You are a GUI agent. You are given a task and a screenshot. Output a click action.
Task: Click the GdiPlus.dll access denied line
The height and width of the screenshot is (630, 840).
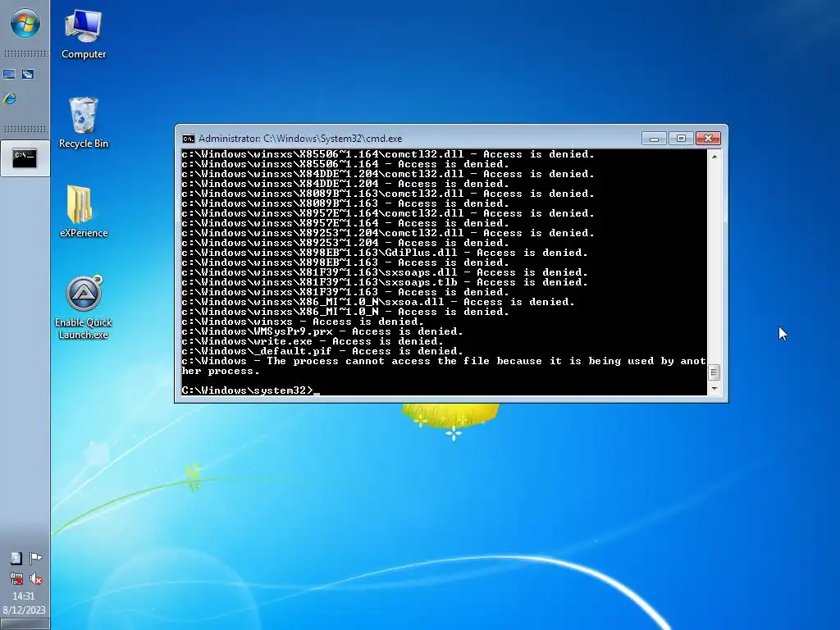point(385,253)
